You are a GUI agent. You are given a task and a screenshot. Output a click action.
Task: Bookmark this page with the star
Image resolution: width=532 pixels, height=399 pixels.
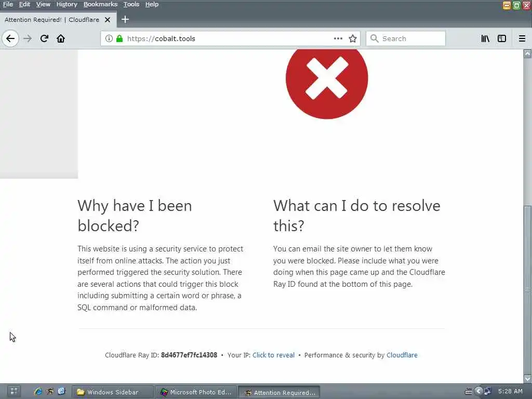coord(353,38)
